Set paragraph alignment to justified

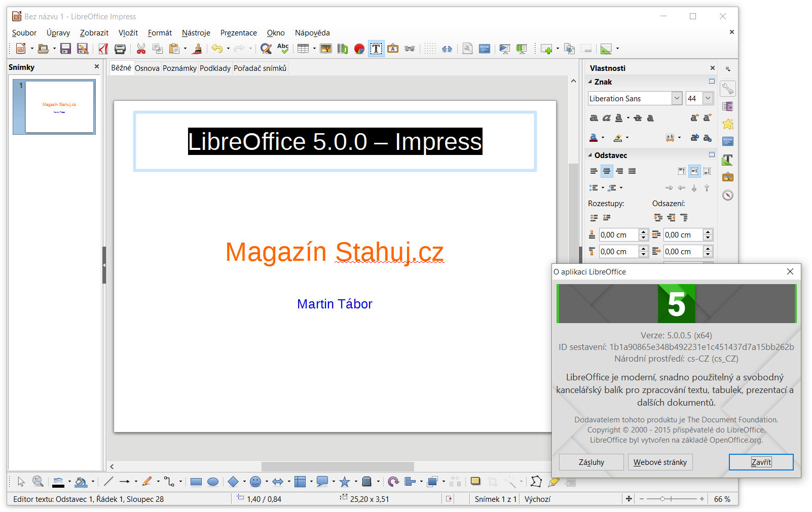(632, 171)
